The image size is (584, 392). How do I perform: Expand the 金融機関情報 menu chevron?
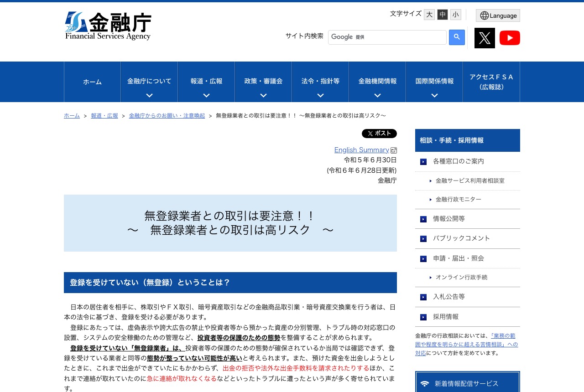[x=377, y=95]
